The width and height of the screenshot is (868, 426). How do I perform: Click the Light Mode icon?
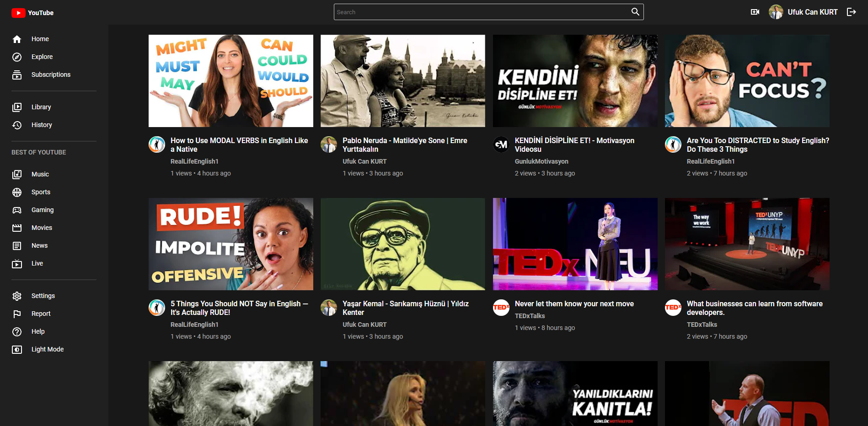(17, 350)
